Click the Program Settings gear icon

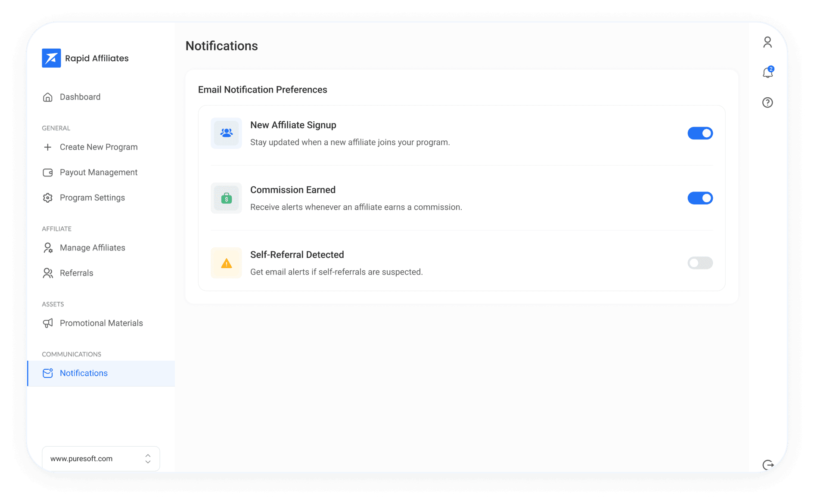click(48, 198)
